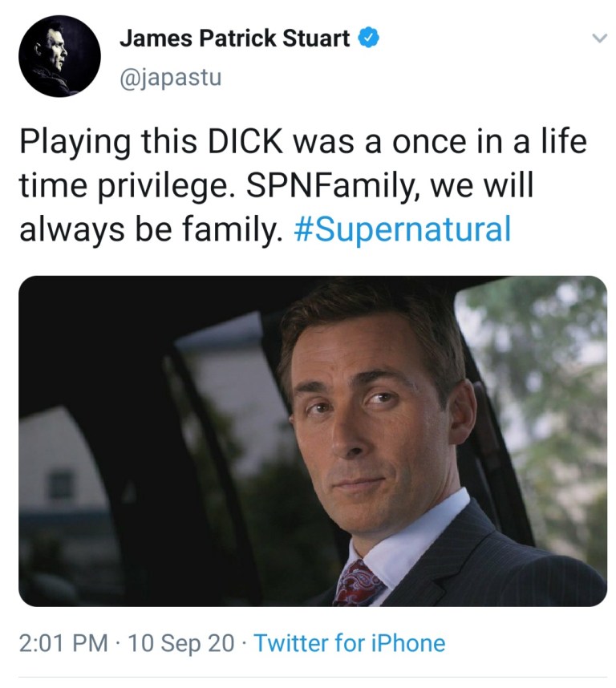Click the 10 Sep 20 date
This screenshot has height=688, width=616.
point(181,643)
